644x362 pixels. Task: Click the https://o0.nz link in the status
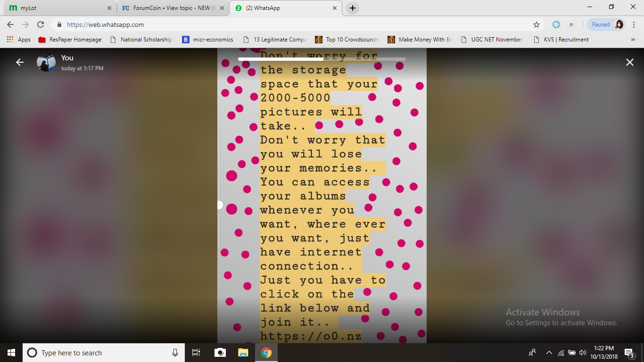311,336
